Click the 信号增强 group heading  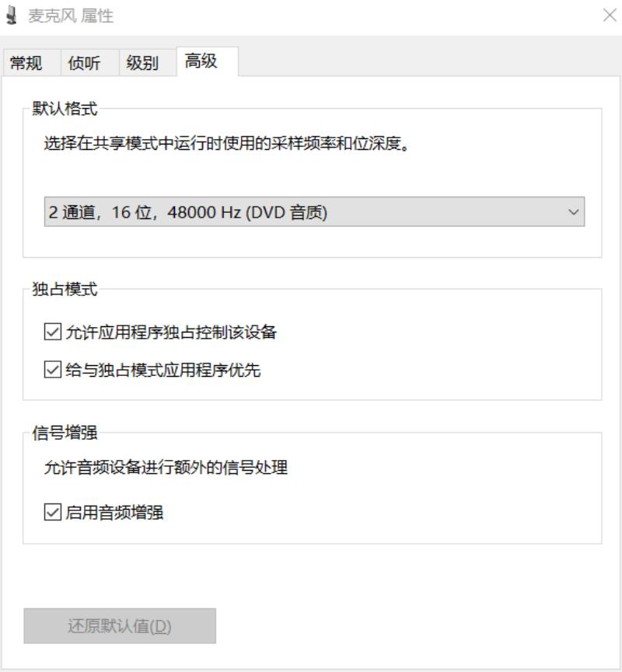click(65, 433)
